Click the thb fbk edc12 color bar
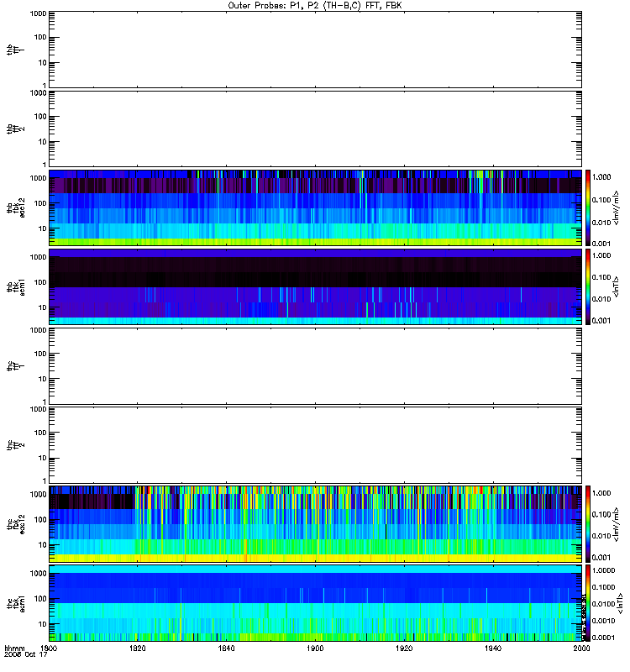Screen dimensions: 630x672 588,207
